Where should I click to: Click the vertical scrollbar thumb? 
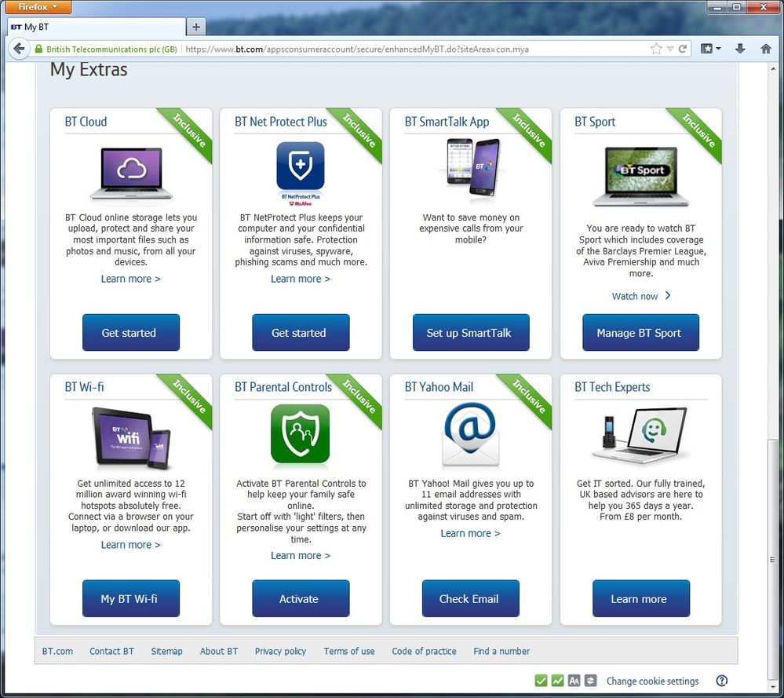[772, 557]
